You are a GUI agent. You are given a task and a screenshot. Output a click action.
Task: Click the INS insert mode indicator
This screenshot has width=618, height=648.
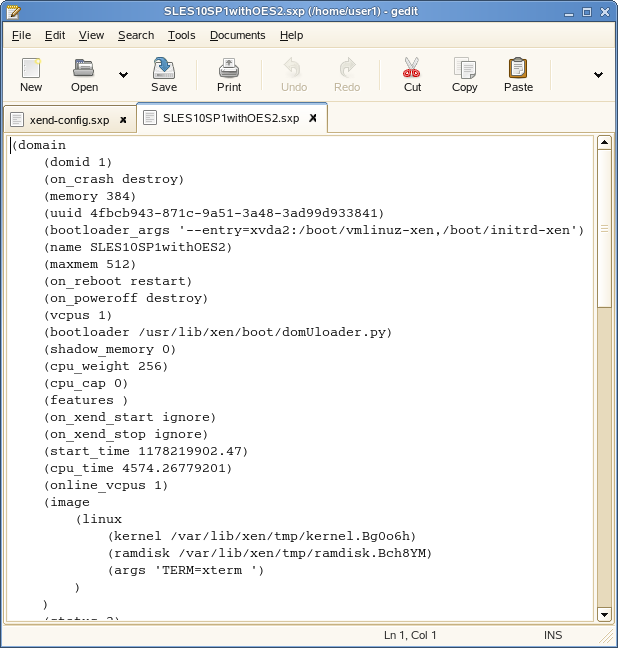point(553,635)
